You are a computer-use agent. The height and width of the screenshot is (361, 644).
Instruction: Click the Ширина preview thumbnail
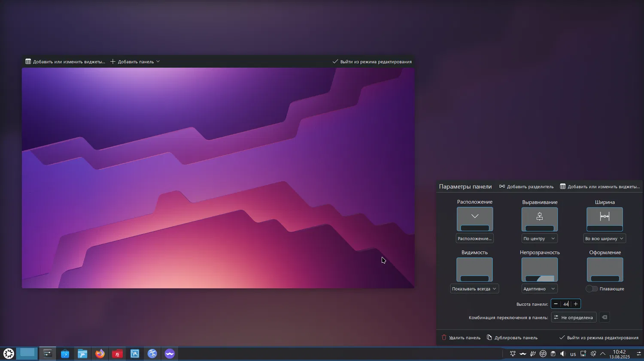(605, 219)
